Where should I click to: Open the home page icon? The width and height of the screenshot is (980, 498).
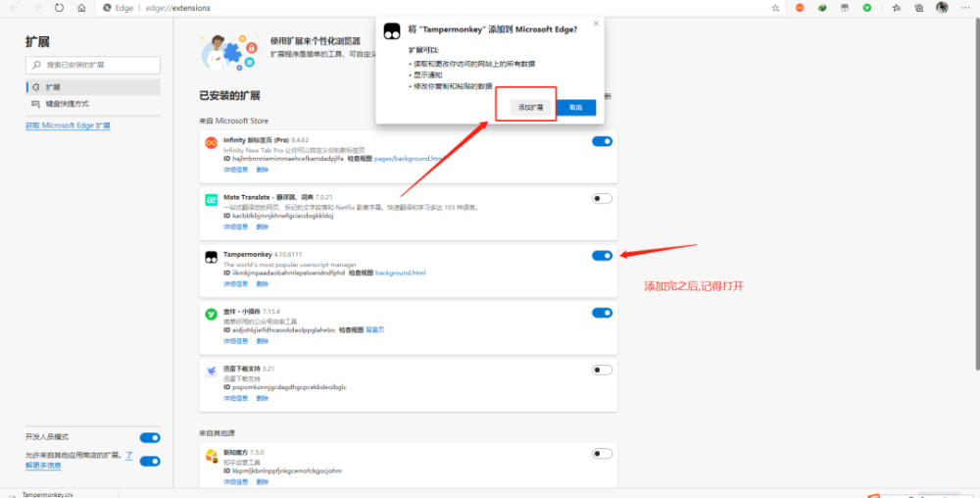[x=81, y=8]
